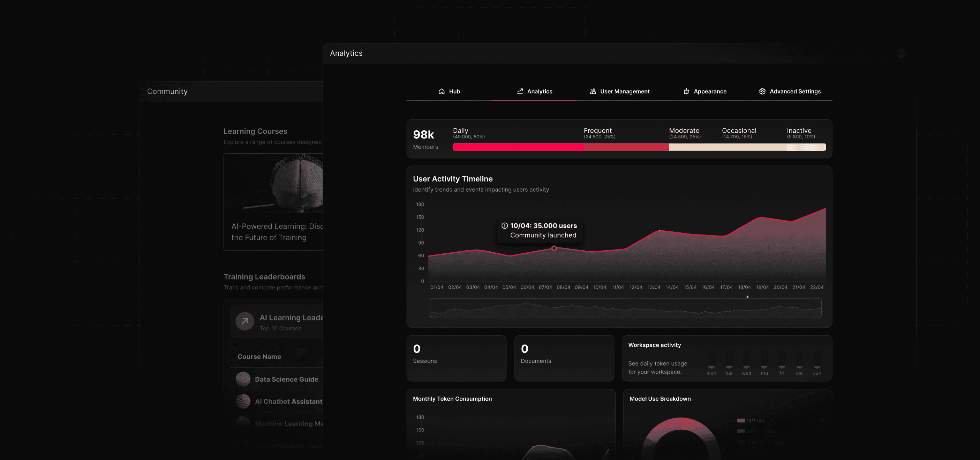The width and height of the screenshot is (980, 460).
Task: Click the user profile avatar icon
Action: tap(901, 53)
